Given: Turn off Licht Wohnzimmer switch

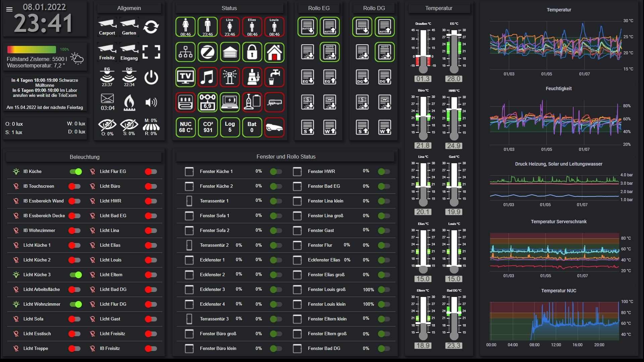Looking at the screenshot, I should click(76, 304).
